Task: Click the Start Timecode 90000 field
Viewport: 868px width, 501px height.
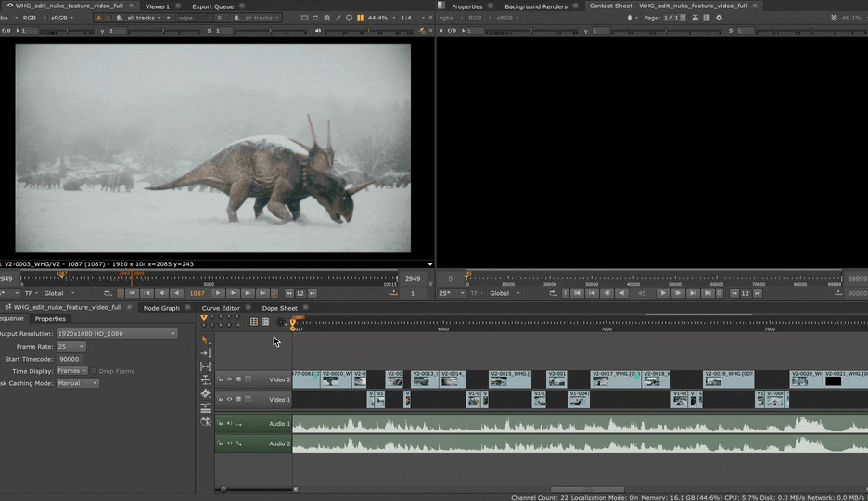Action: [70, 359]
